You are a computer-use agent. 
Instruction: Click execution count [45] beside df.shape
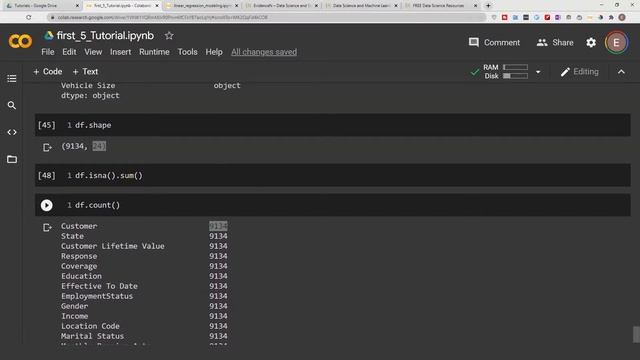[x=47, y=125]
